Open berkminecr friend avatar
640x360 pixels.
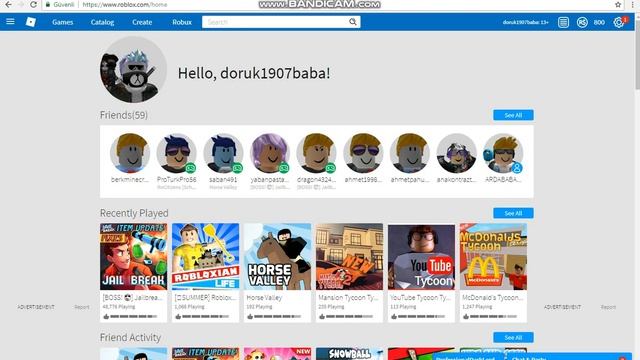[x=130, y=153]
